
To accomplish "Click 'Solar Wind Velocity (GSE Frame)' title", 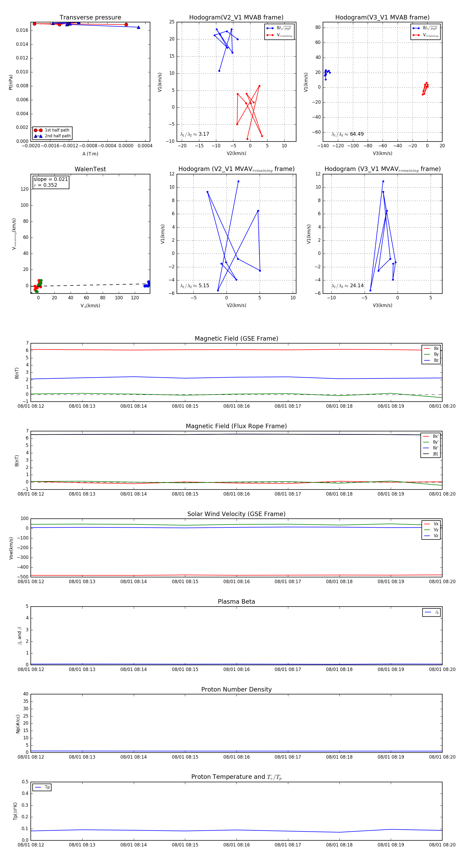I will [236, 514].
